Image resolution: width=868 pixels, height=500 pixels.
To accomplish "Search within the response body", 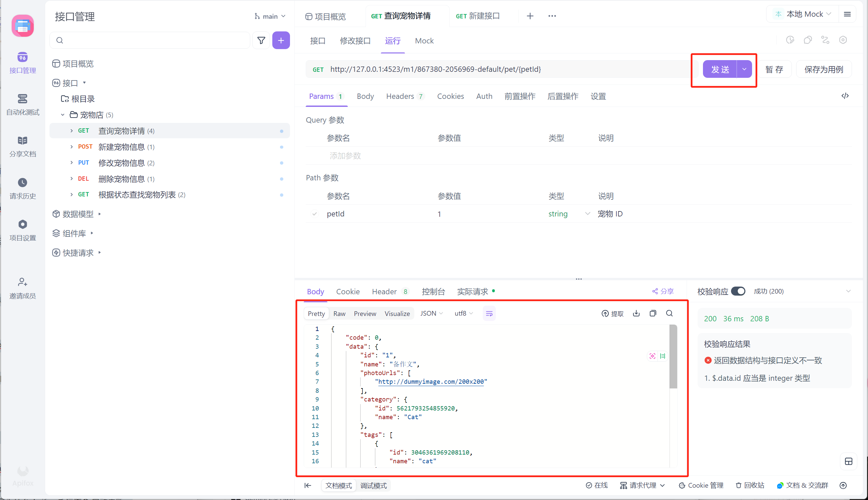I will tap(669, 313).
